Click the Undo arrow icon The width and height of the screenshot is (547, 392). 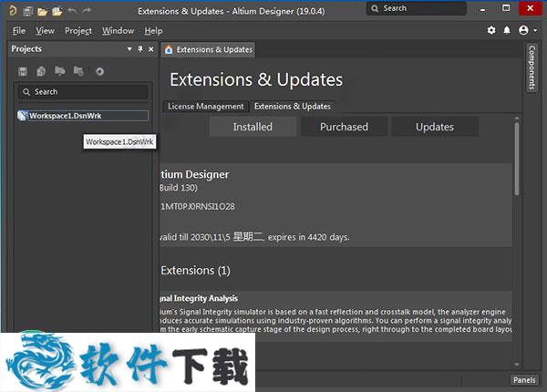click(73, 11)
